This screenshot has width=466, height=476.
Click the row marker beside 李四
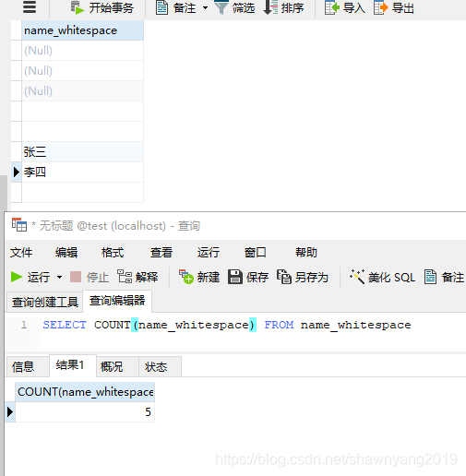coord(17,172)
